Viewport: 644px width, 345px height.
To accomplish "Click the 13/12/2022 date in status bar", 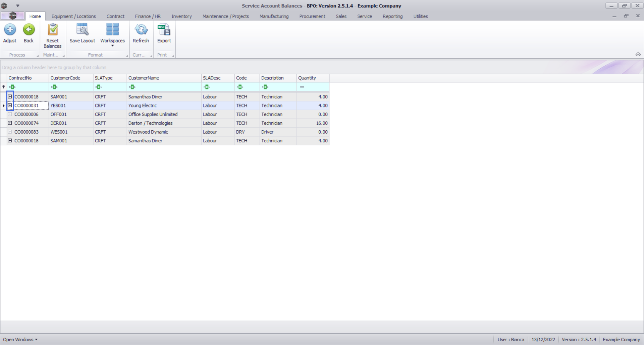I will tap(543, 339).
